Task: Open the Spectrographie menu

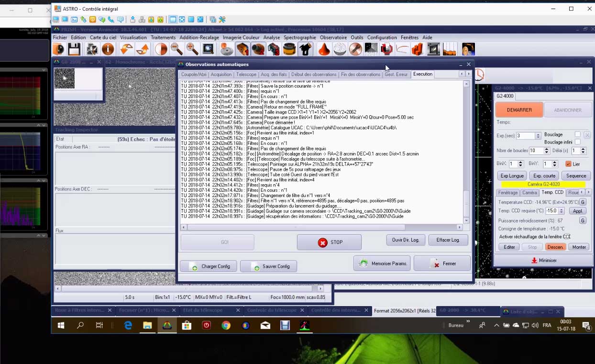Action: [x=299, y=37]
